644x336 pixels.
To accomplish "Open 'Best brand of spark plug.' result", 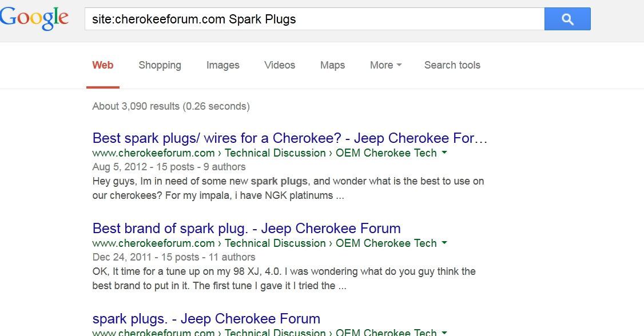I will (x=247, y=229).
